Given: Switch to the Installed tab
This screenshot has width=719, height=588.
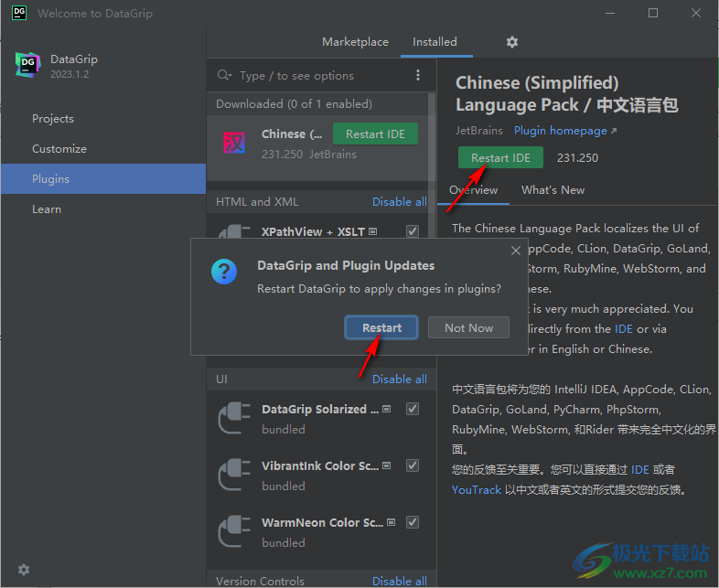Looking at the screenshot, I should point(435,42).
